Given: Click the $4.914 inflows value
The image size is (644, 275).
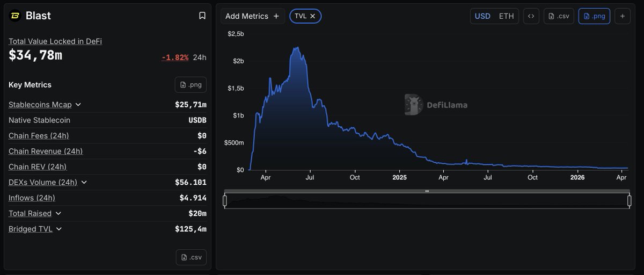Looking at the screenshot, I should 193,198.
